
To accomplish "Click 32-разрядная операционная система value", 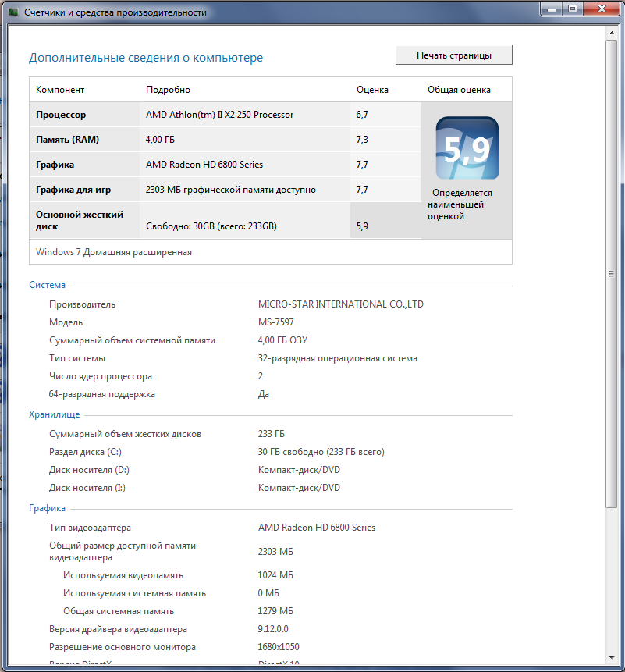I will pos(338,358).
